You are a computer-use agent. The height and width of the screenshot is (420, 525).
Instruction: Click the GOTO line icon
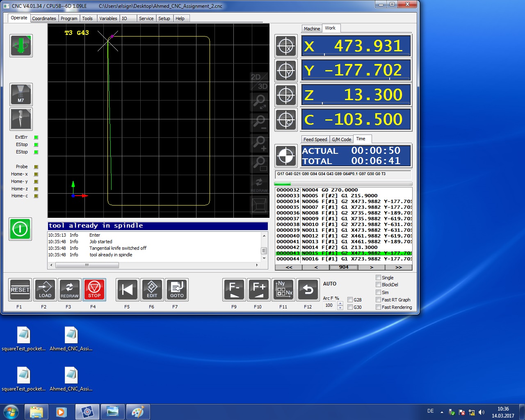(x=177, y=290)
